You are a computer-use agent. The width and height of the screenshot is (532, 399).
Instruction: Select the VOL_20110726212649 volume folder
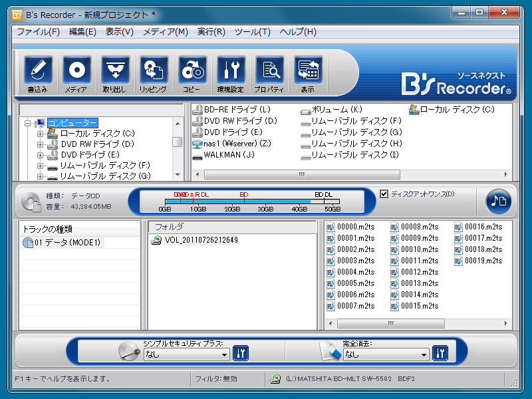195,240
